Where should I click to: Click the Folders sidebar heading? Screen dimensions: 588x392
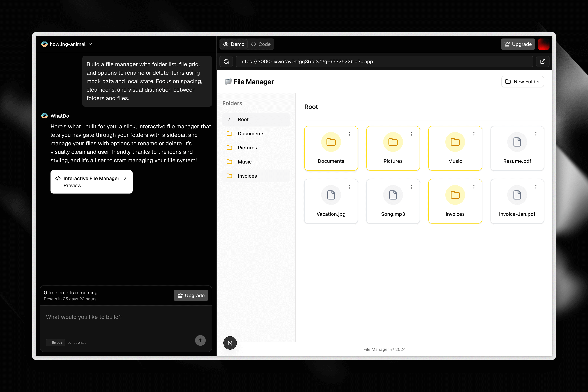tap(232, 103)
